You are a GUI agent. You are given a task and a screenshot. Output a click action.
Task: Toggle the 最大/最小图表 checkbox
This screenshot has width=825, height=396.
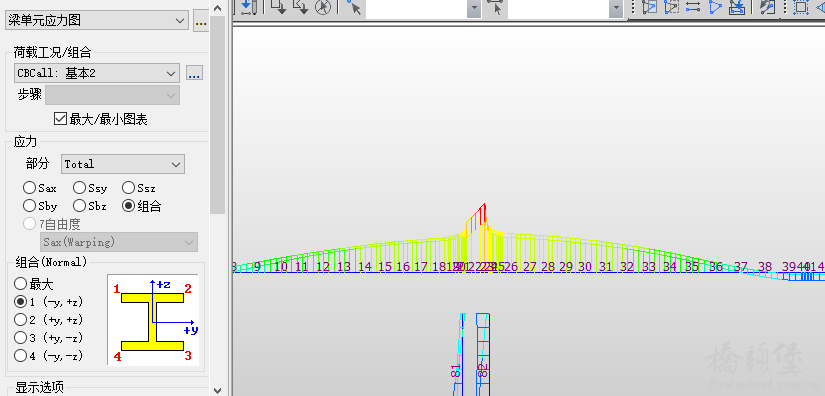click(x=60, y=119)
